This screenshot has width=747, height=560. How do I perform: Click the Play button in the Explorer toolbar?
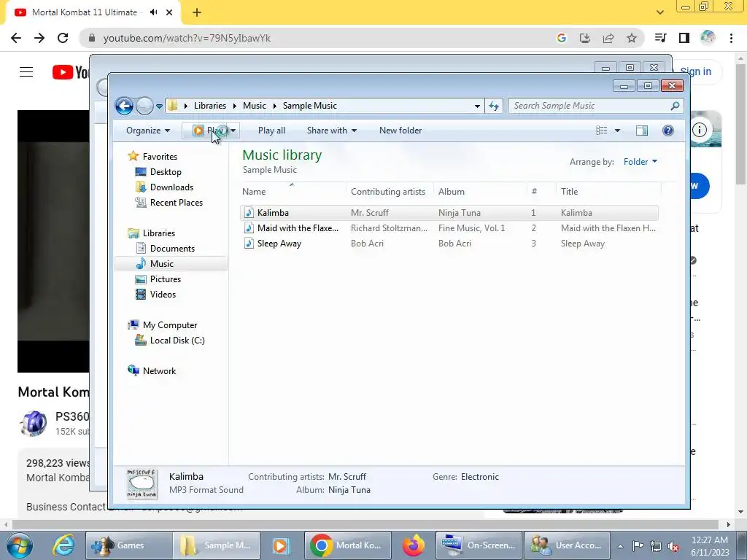(x=205, y=131)
